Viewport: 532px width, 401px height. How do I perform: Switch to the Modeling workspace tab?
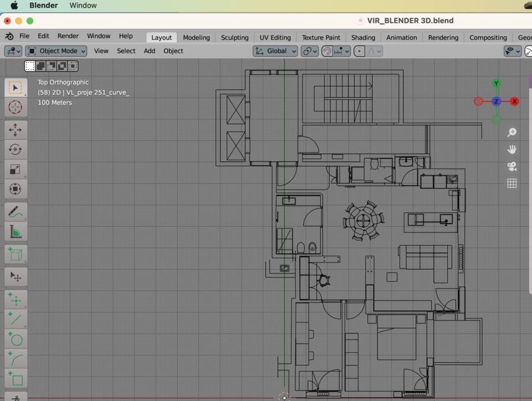tap(196, 38)
